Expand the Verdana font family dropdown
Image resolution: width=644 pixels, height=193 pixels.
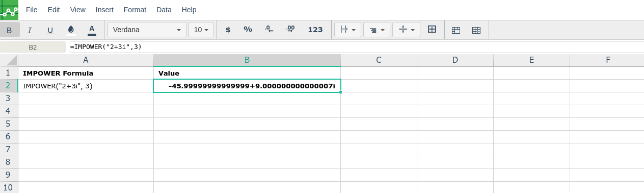pos(147,30)
